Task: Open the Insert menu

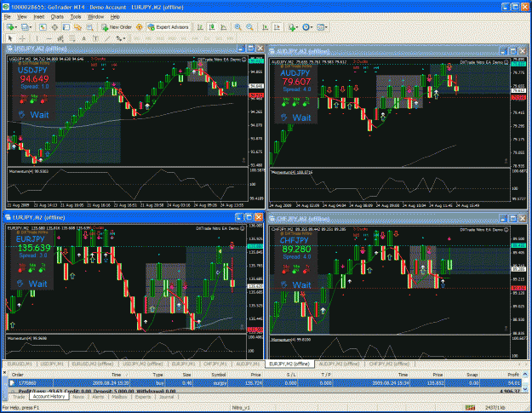Action: (x=38, y=17)
